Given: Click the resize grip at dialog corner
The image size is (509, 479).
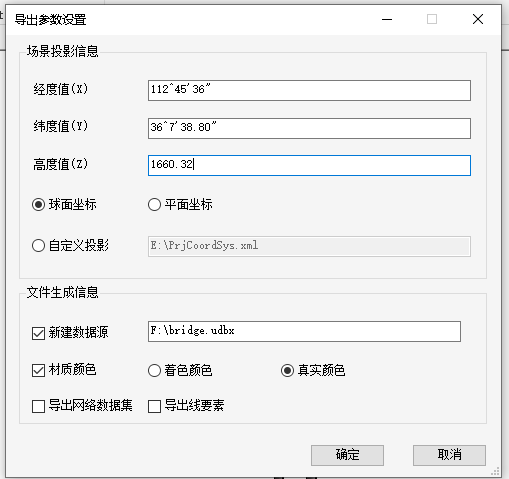Looking at the screenshot, I should [x=495, y=472].
